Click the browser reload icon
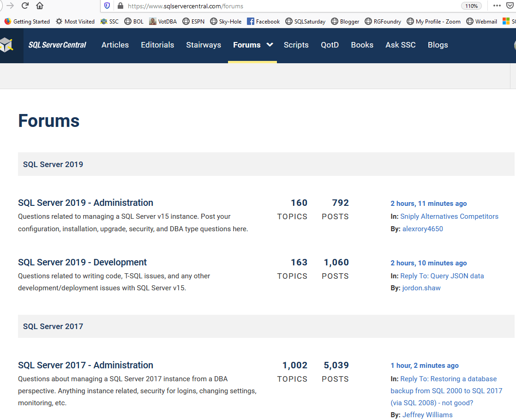Viewport: 516px width, 420px height. click(24, 6)
